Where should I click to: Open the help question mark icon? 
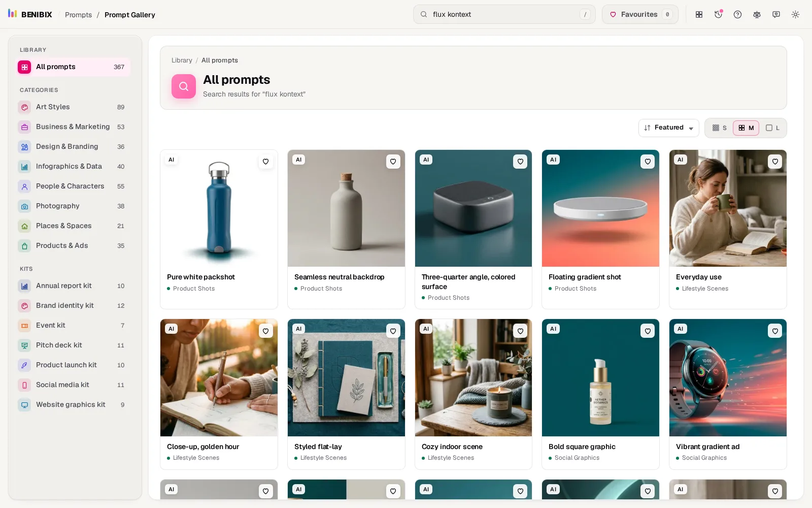737,15
